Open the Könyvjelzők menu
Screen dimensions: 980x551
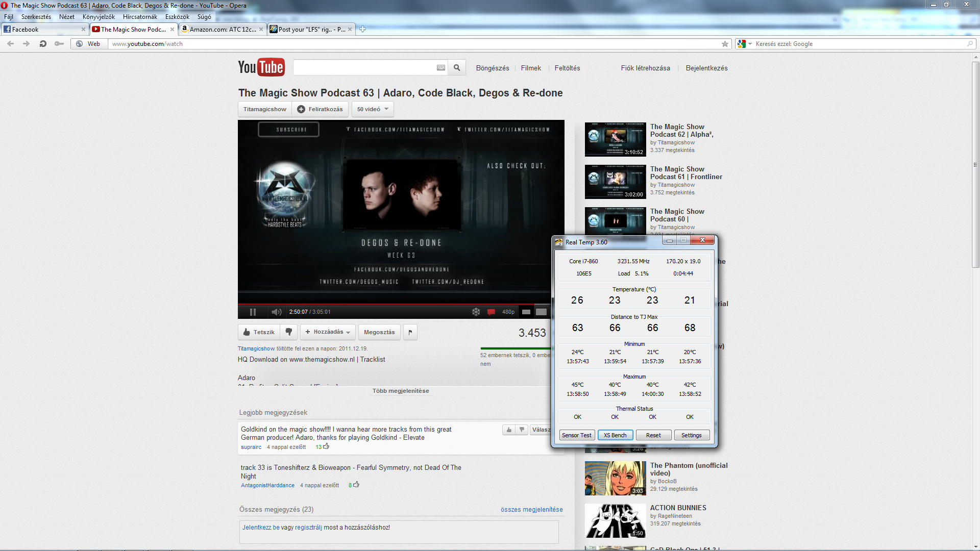(x=99, y=17)
